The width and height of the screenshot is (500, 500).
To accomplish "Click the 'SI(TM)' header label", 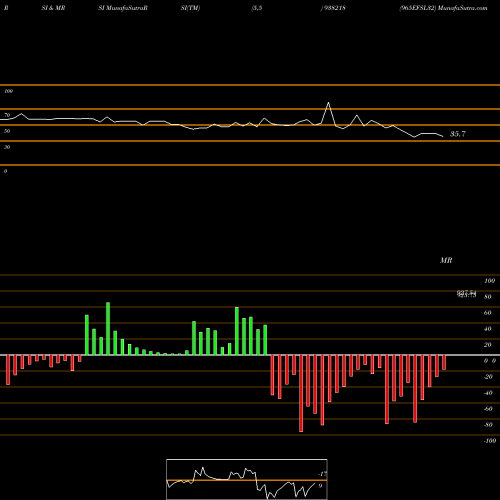I will tap(190, 8).
